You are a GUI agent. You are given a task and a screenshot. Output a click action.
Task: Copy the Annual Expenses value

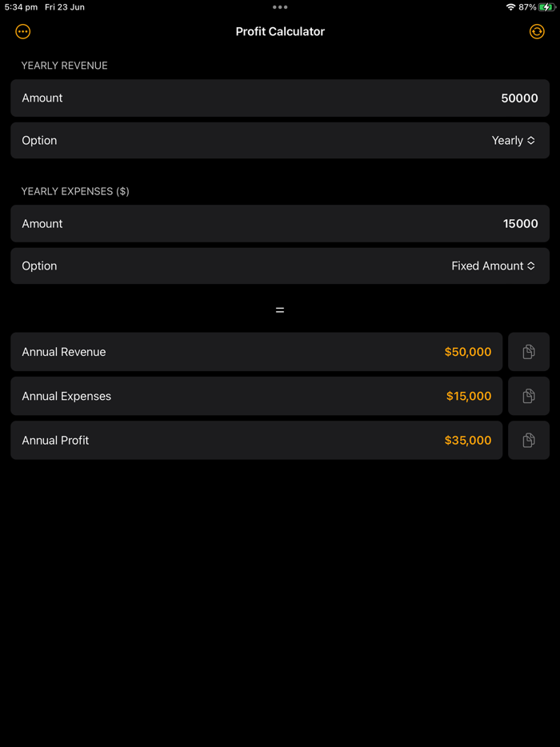pos(529,396)
